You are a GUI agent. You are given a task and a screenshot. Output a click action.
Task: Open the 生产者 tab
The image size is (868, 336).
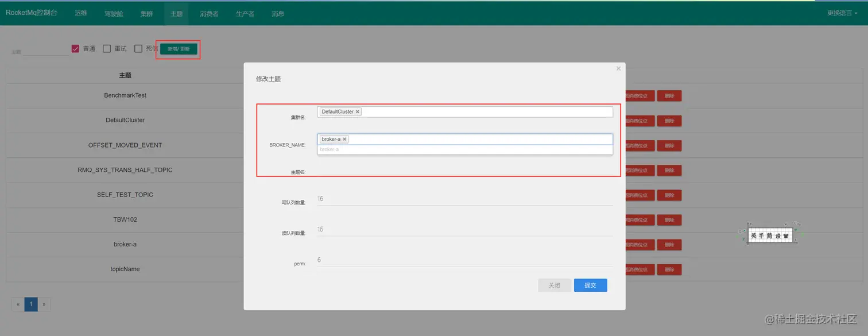pyautogui.click(x=245, y=13)
